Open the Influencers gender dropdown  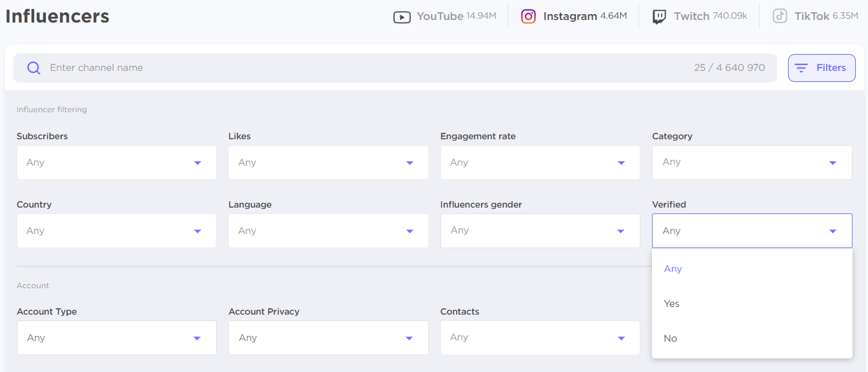pos(540,231)
